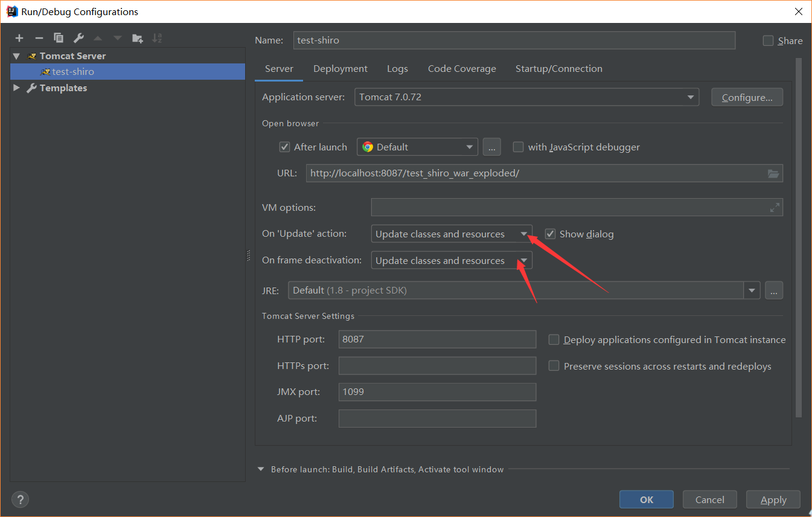
Task: Click the Configure... button
Action: 747,97
